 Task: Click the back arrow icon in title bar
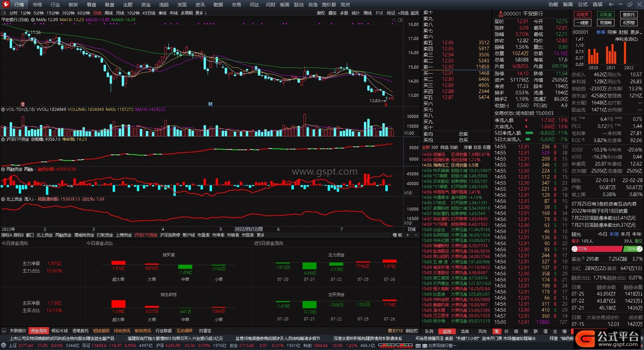tap(611, 4)
